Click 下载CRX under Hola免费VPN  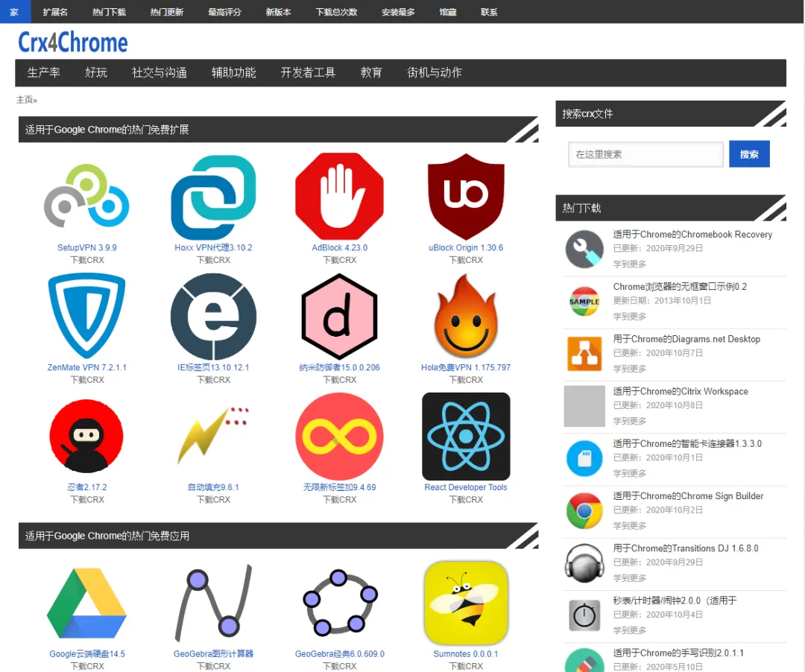tap(466, 380)
